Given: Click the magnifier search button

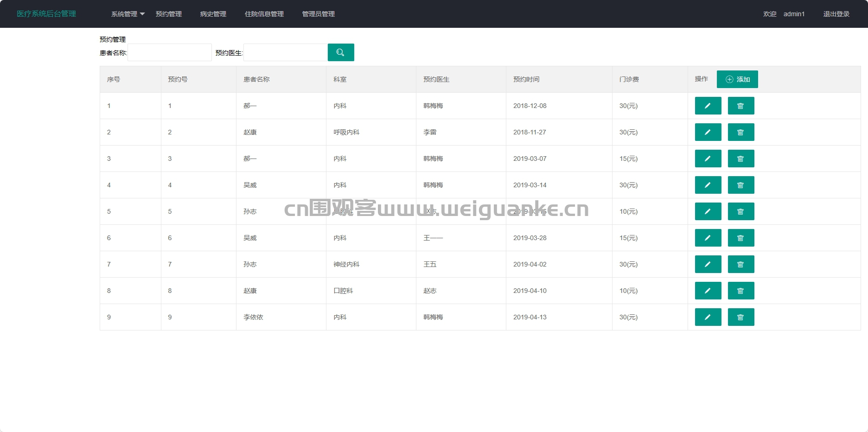Looking at the screenshot, I should (x=341, y=52).
